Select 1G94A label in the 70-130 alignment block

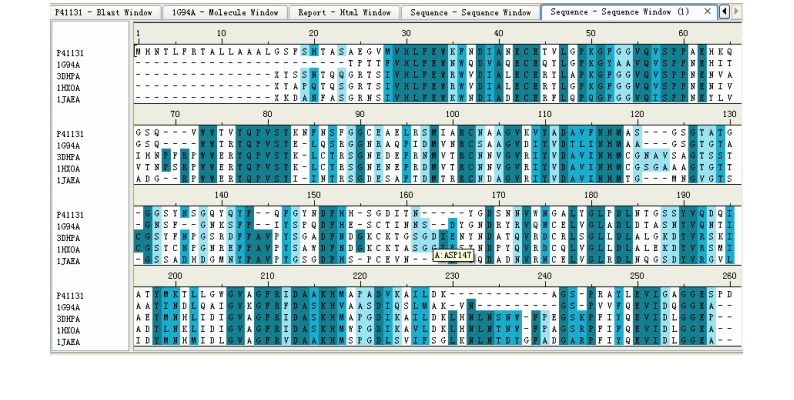(x=68, y=146)
